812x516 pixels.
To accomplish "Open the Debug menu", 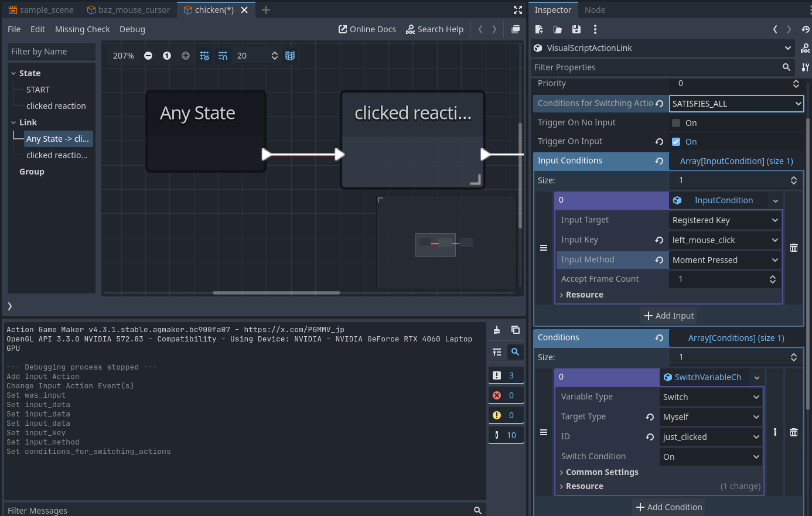I will [132, 29].
